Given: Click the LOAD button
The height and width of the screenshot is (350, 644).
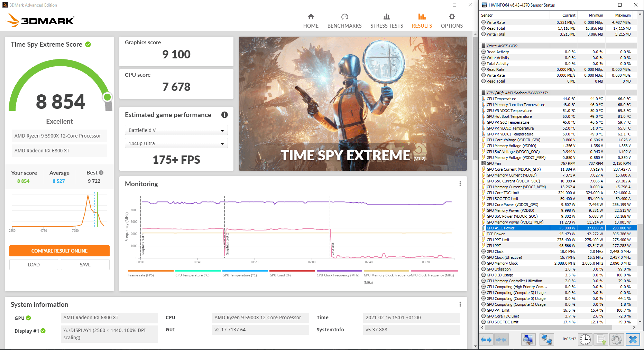Looking at the screenshot, I should pyautogui.click(x=34, y=265).
